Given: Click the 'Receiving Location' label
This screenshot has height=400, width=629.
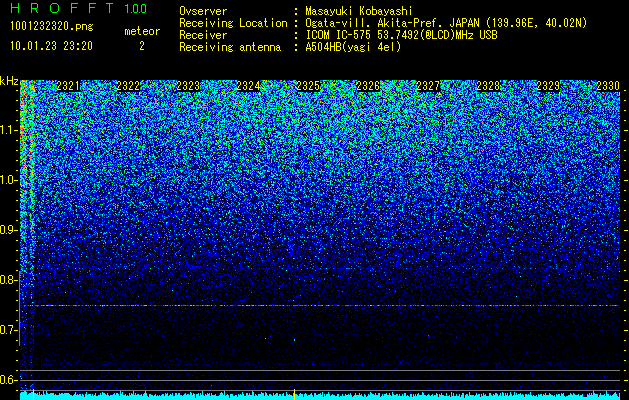Looking at the screenshot, I should point(233,23).
